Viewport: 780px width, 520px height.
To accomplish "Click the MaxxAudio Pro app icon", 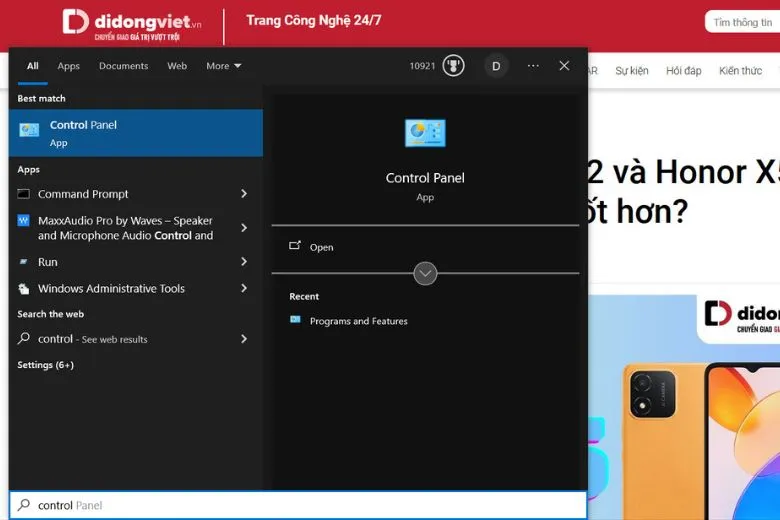I will pos(23,220).
